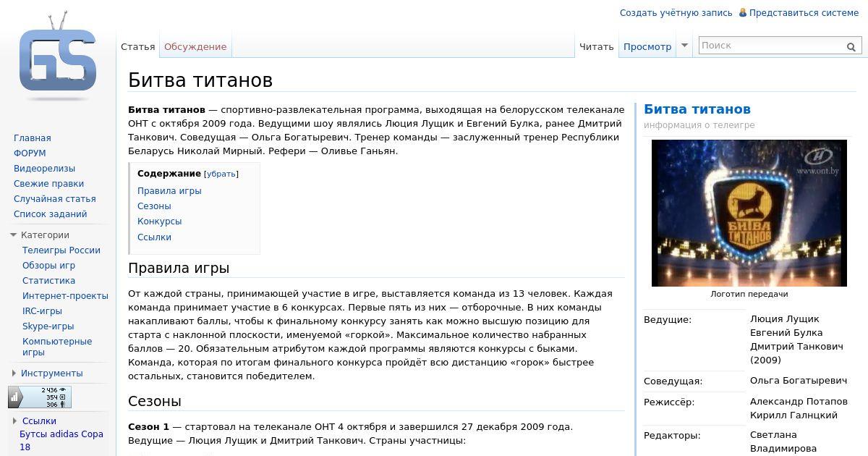The width and height of the screenshot is (868, 456).
Task: Click the visitor statistics counter badge
Action: pyautogui.click(x=40, y=397)
